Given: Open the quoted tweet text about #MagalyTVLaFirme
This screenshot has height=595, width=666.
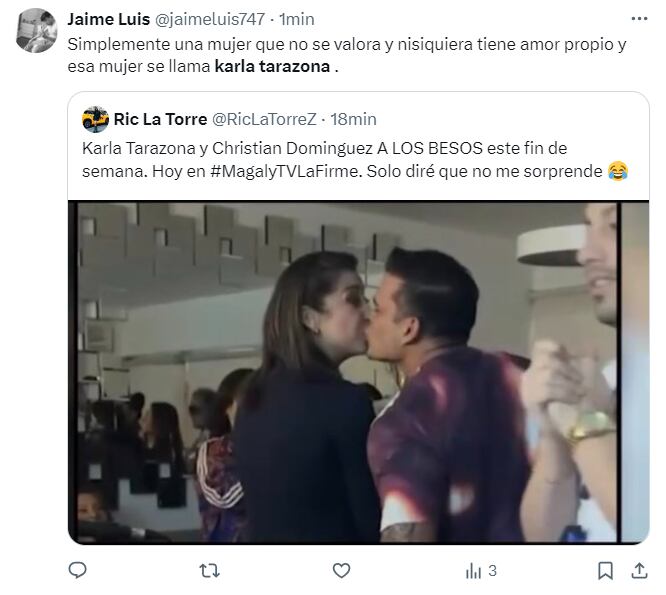Looking at the screenshot, I should pyautogui.click(x=355, y=160).
